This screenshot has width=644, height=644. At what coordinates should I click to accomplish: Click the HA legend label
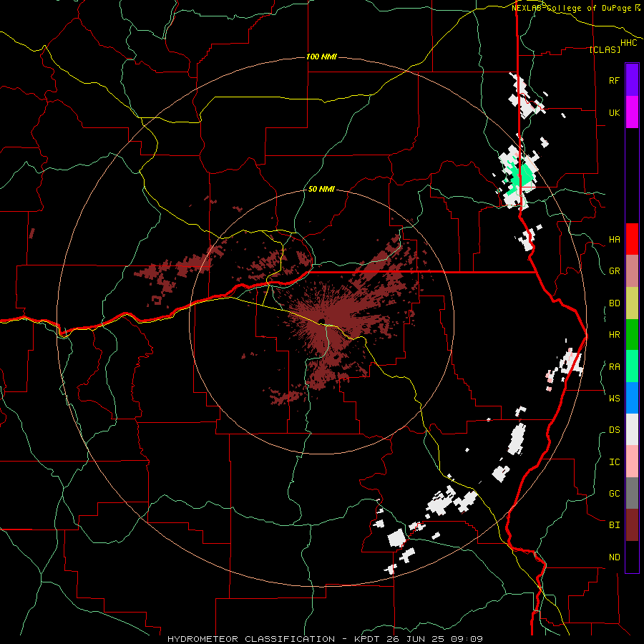pos(614,240)
